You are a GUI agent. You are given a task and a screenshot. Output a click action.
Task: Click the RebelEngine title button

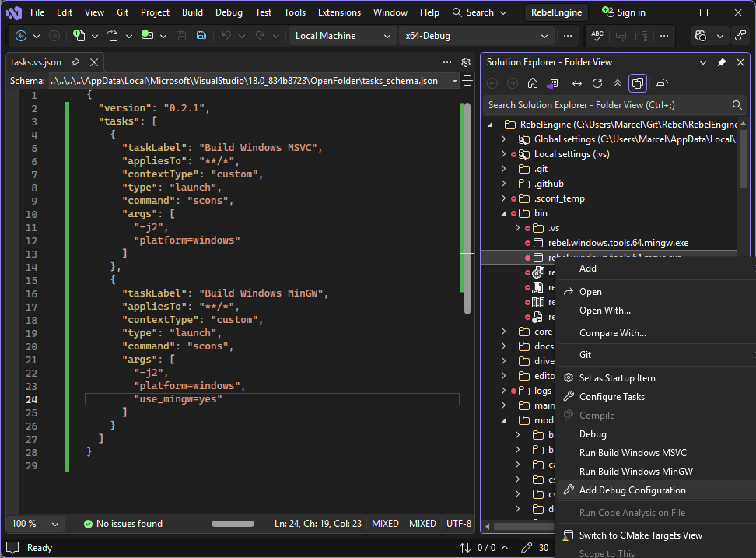pos(556,12)
